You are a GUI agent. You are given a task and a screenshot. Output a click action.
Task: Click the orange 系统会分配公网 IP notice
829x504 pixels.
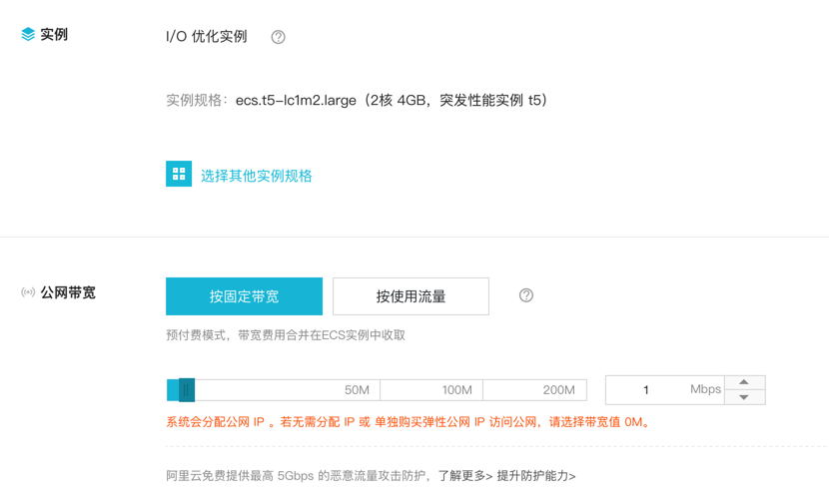(410, 422)
